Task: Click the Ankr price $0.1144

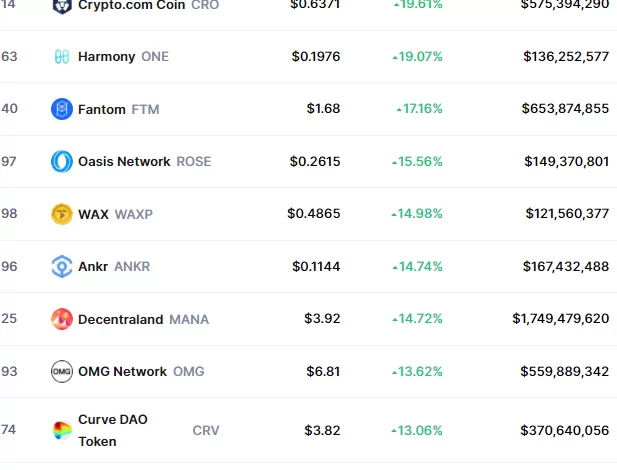Action: click(x=315, y=267)
